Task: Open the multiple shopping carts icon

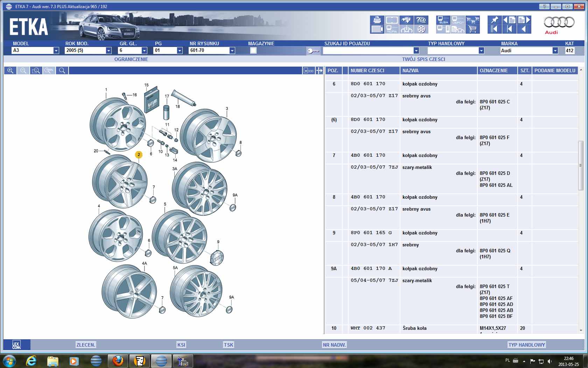Action: coord(472,20)
